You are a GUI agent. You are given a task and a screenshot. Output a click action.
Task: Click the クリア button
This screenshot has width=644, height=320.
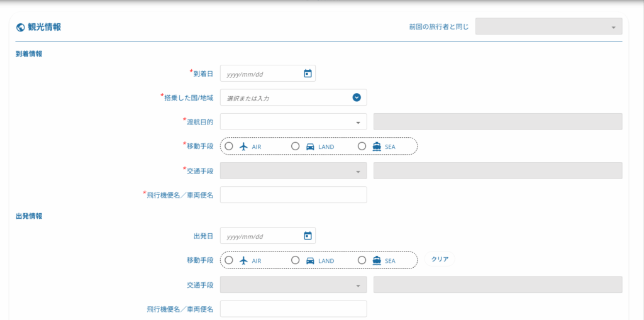(440, 259)
